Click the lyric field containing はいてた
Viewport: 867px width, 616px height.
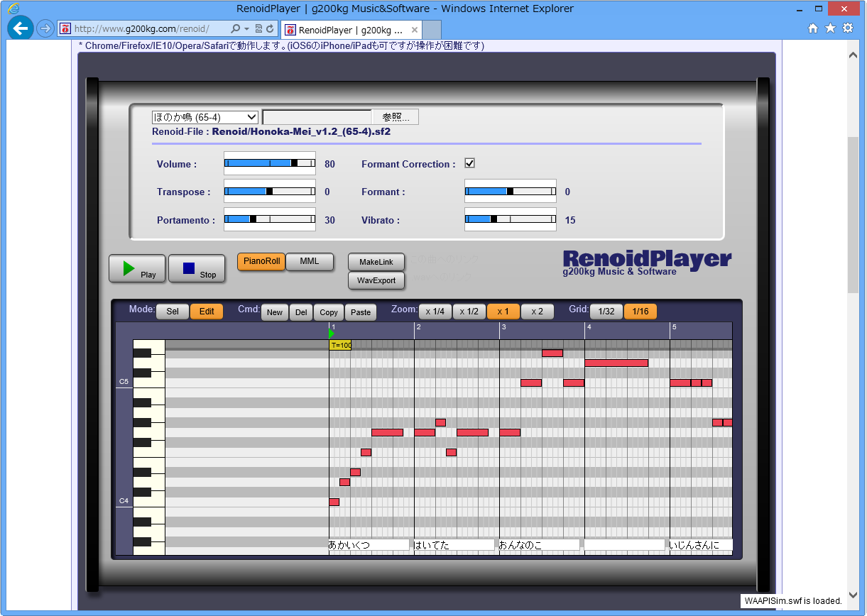[454, 545]
